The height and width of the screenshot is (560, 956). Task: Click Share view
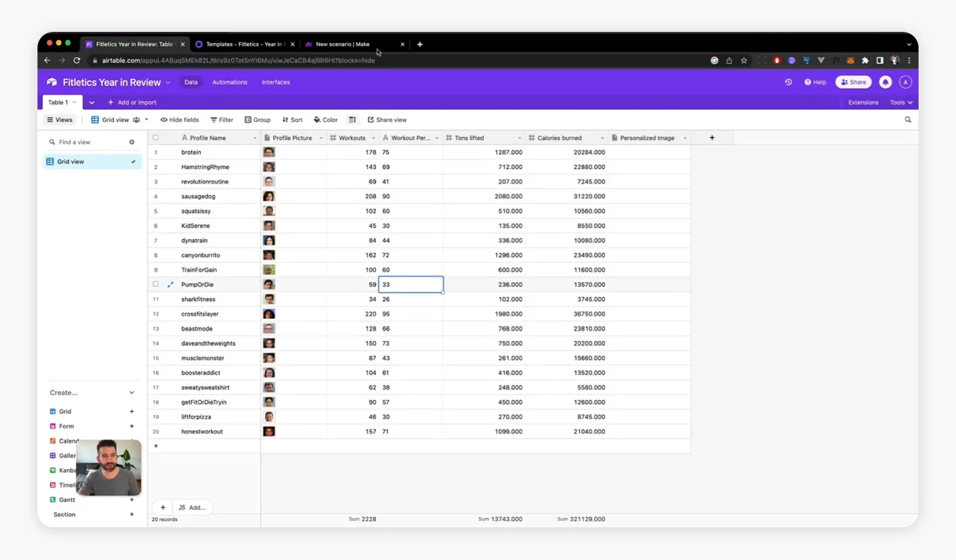click(387, 119)
